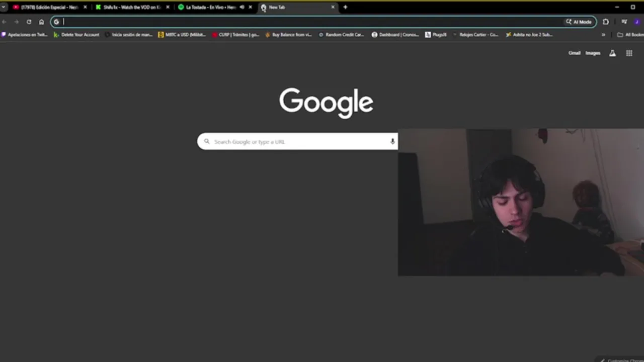Open the media controls icon

pos(624,22)
